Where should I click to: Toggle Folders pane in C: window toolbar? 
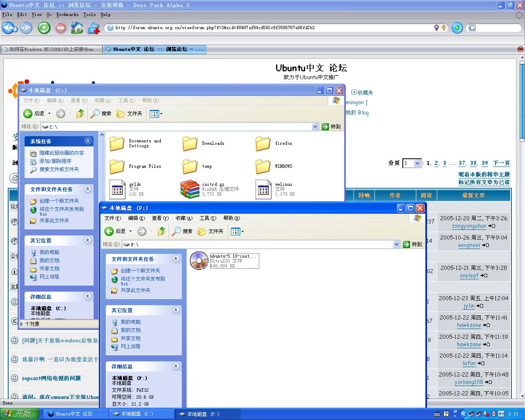click(129, 114)
